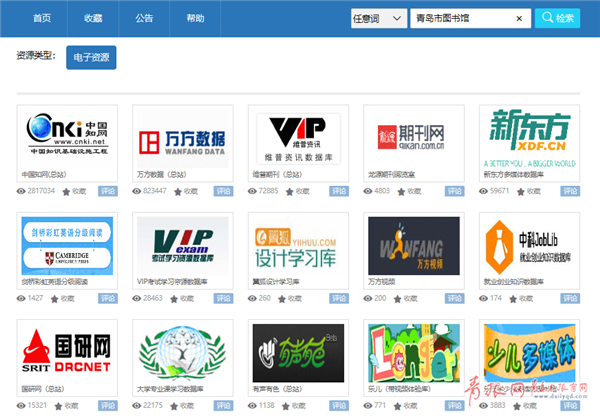The width and height of the screenshot is (600, 418).
Task: Toggle the 收藏 star under 国研网
Action: (x=67, y=405)
